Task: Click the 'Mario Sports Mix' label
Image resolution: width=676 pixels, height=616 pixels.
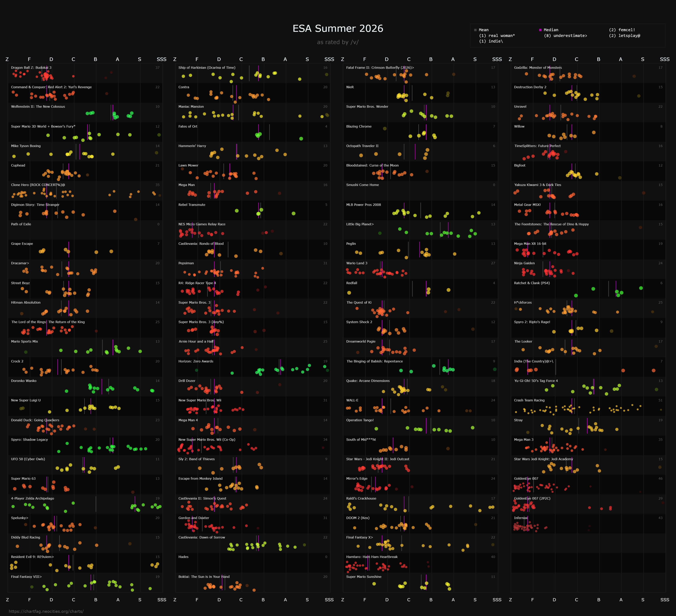Action: (24, 342)
